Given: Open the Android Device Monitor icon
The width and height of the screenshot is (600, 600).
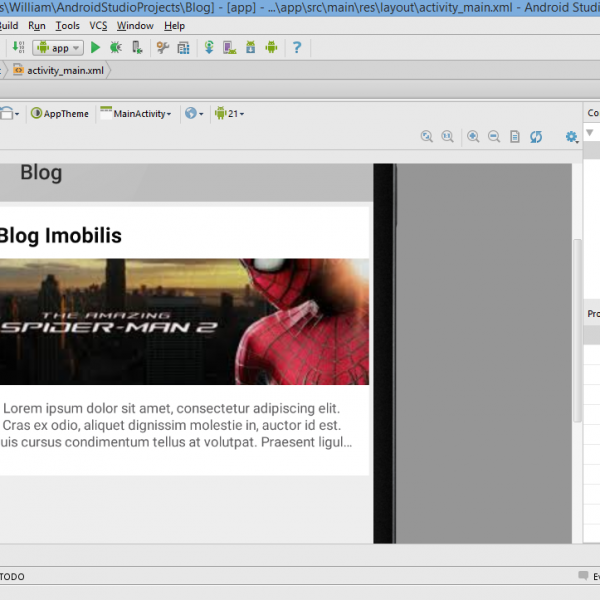Looking at the screenshot, I should [x=271, y=47].
